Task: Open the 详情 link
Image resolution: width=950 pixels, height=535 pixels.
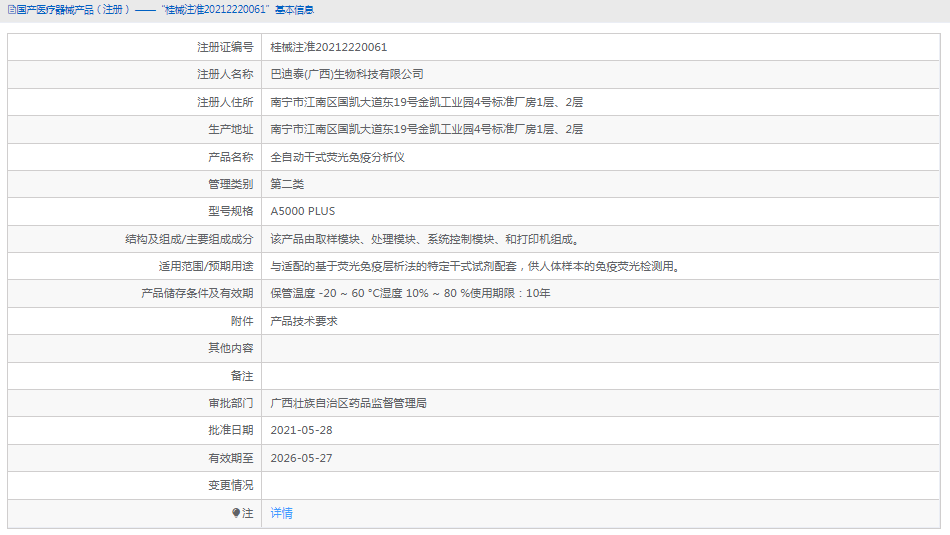Action: pyautogui.click(x=281, y=513)
